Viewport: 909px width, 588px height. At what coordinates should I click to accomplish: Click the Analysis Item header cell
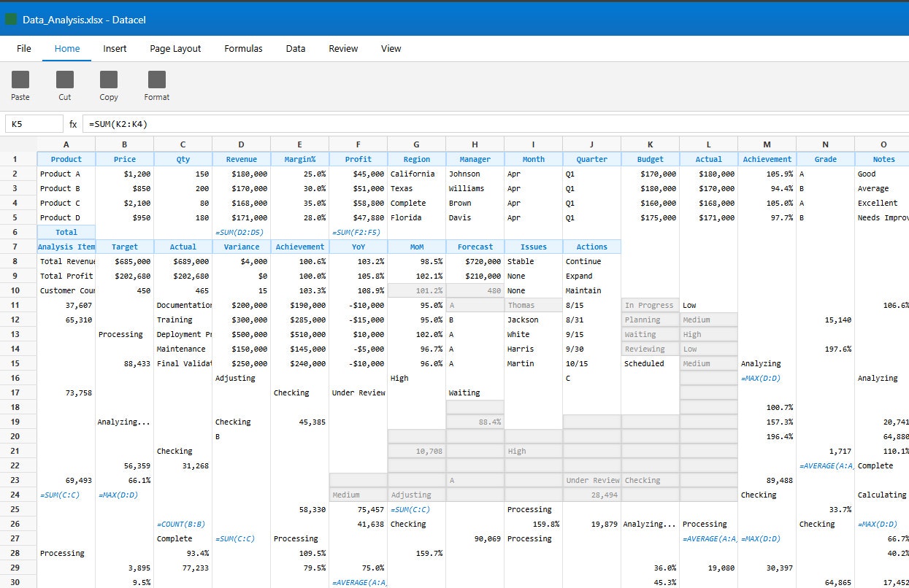(66, 247)
